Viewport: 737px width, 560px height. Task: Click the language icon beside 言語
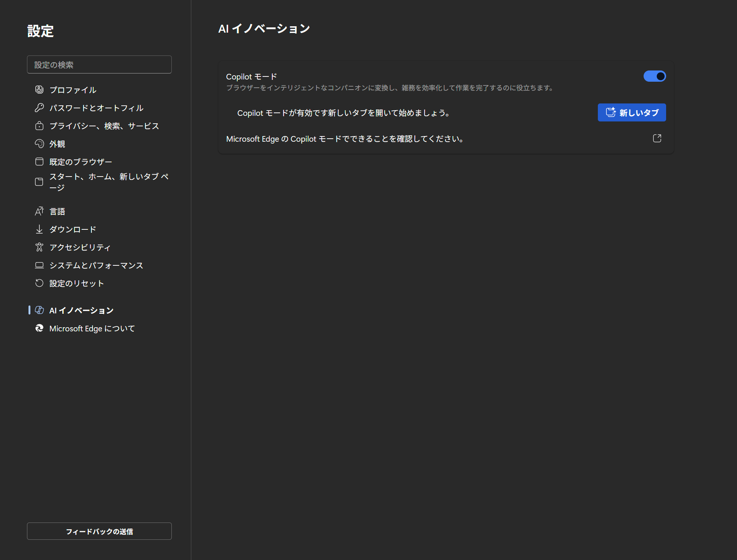pyautogui.click(x=39, y=211)
